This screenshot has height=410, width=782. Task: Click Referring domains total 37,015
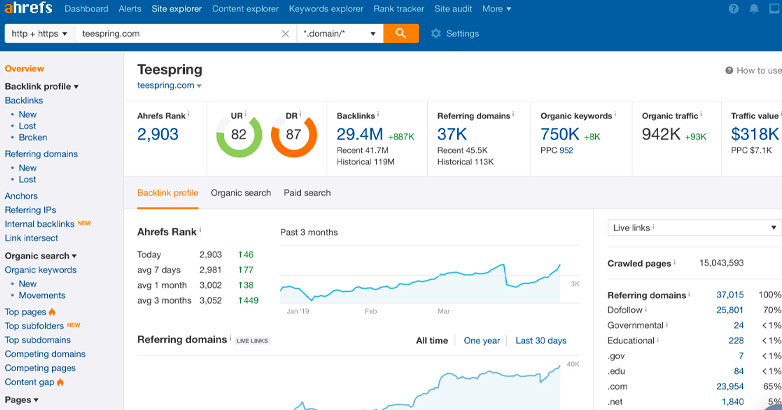coord(730,295)
